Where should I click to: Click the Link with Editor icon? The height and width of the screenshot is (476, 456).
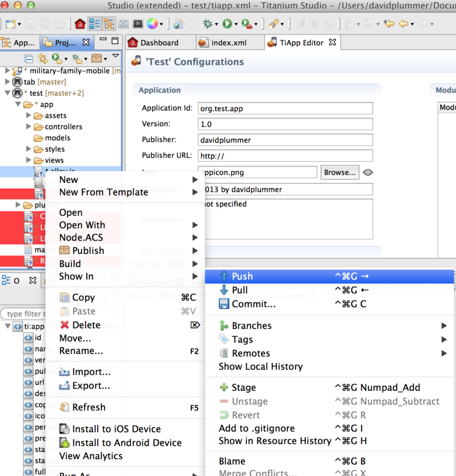42,58
